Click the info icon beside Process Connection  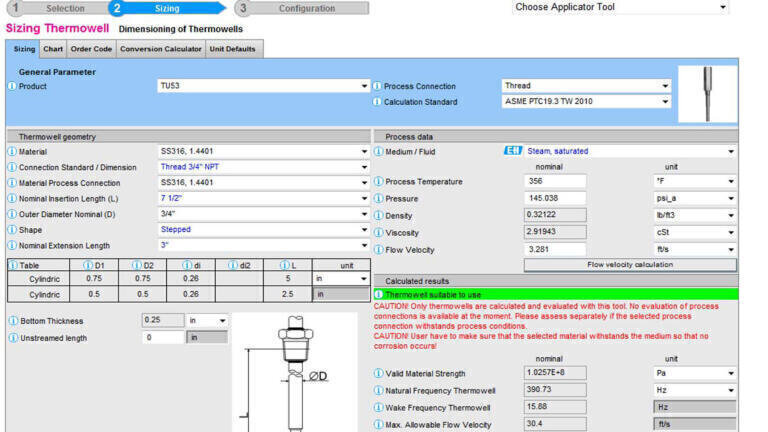point(377,86)
